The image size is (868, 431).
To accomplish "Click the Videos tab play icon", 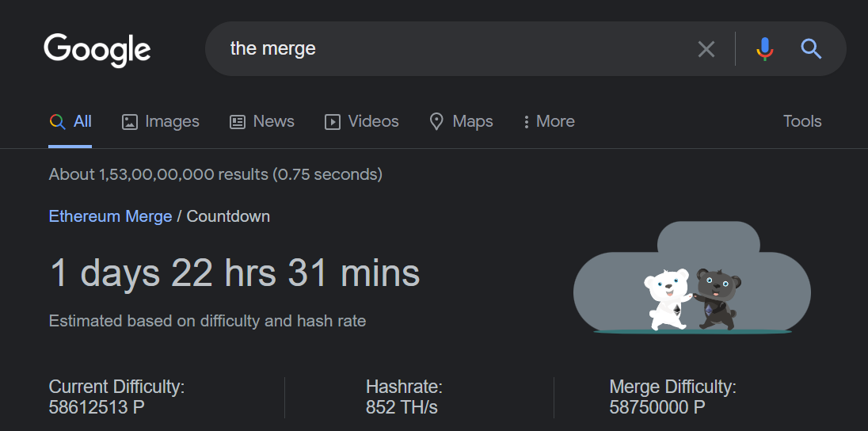I will click(333, 122).
